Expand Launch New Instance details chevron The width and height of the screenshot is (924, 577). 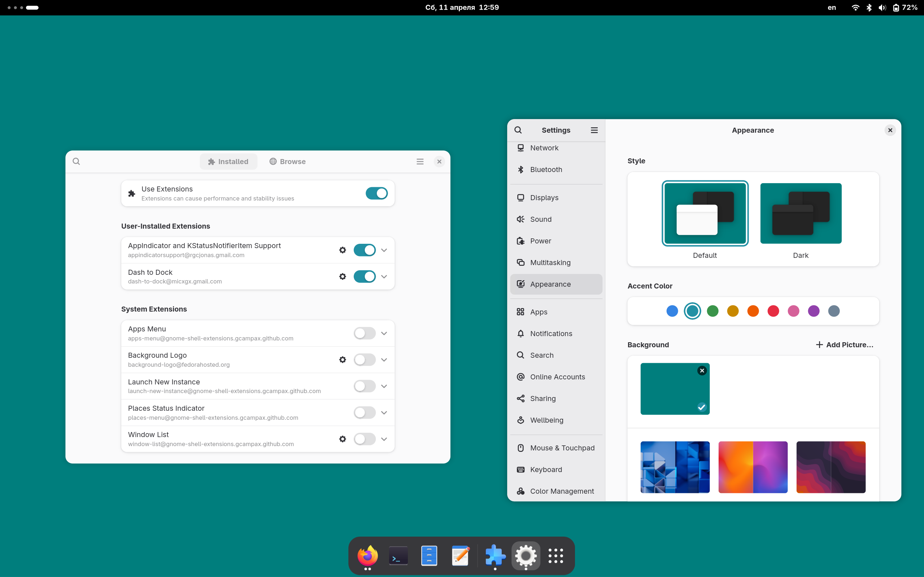tap(384, 386)
